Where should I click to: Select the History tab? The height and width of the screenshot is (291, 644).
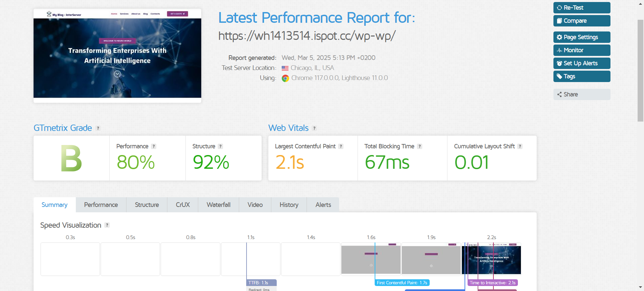(289, 205)
